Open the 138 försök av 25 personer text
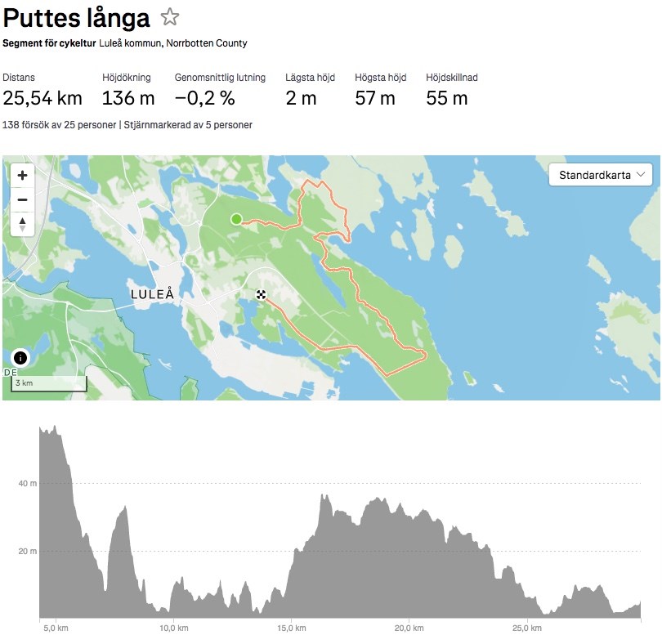662x644 pixels. click(59, 125)
